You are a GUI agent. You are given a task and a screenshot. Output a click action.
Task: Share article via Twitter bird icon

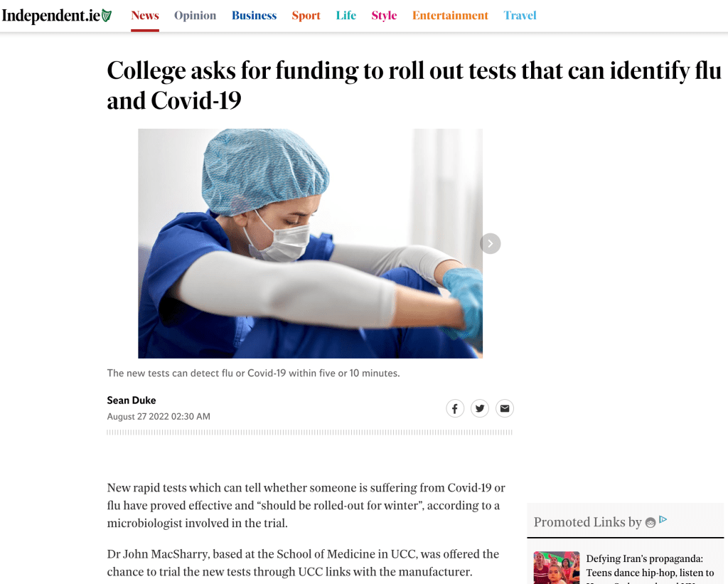(x=480, y=408)
